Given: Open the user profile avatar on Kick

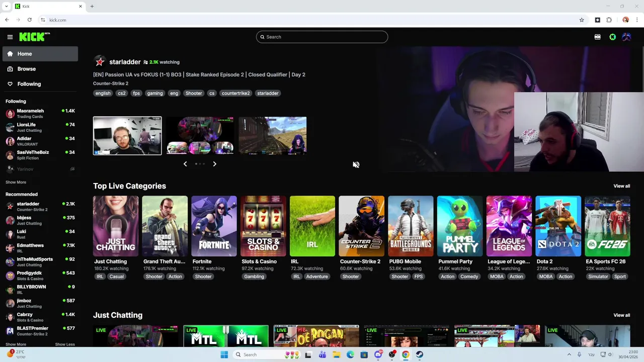Looking at the screenshot, I should point(626,37).
